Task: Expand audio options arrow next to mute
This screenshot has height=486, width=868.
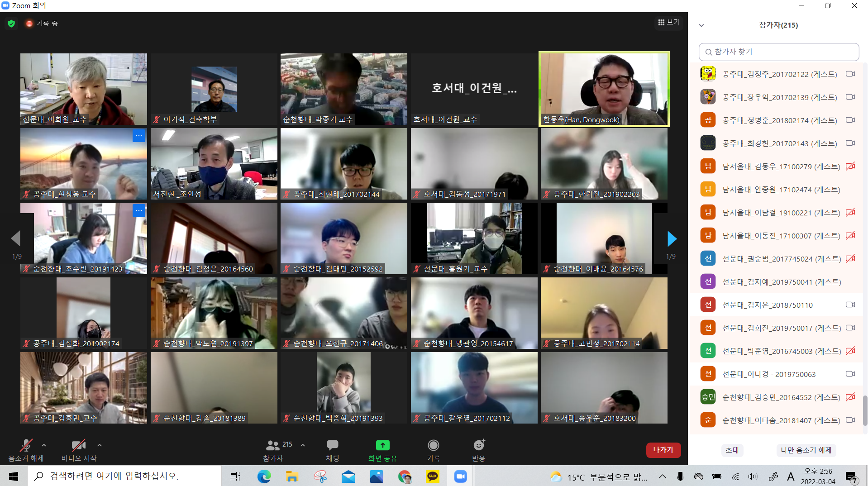Action: point(44,445)
